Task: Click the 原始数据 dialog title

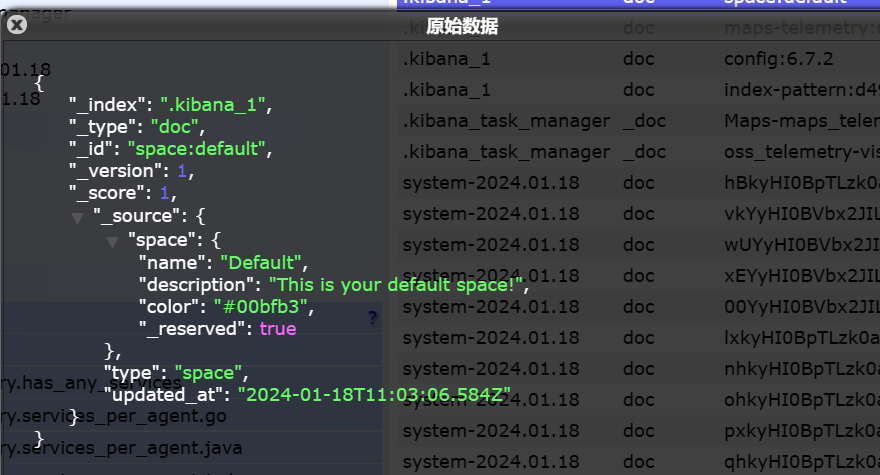Action: pyautogui.click(x=462, y=26)
